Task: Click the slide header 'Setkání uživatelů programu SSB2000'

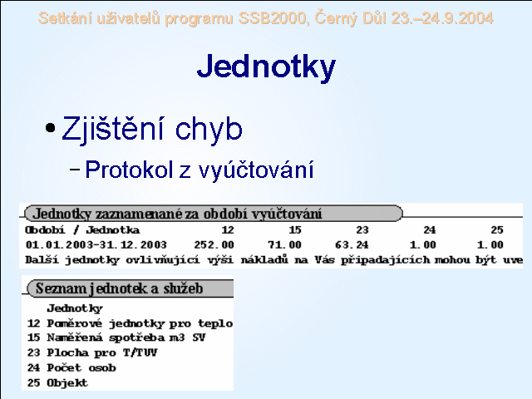Action: [x=172, y=18]
